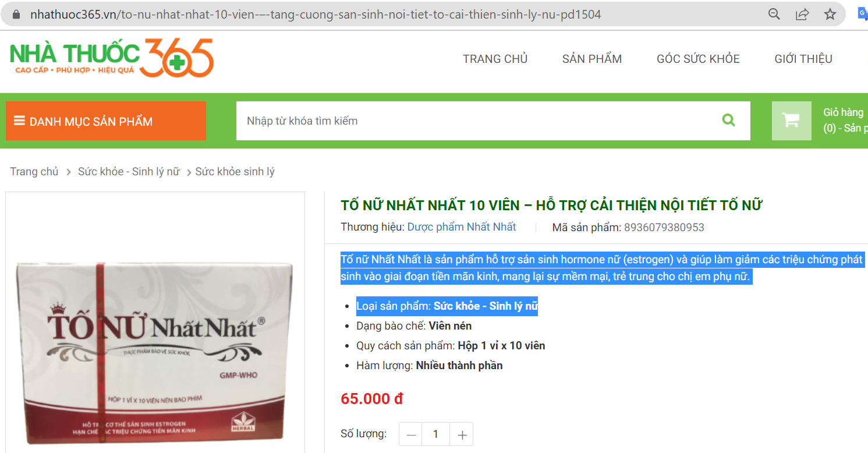Click the Dược phẩm Nhất Nhất brand link
The image size is (868, 453).
(x=462, y=227)
